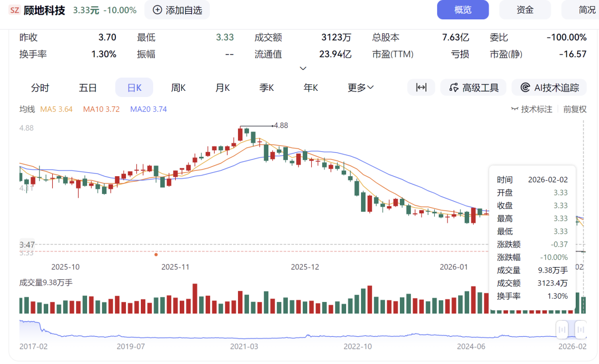Click the chart width expand icon button
This screenshot has width=599, height=364.
click(421, 88)
